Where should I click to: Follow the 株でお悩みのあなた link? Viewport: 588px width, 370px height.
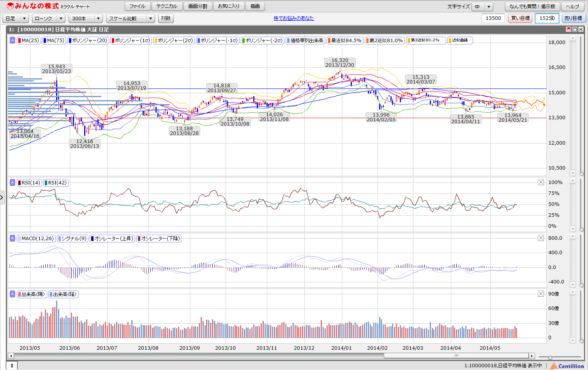pos(293,18)
